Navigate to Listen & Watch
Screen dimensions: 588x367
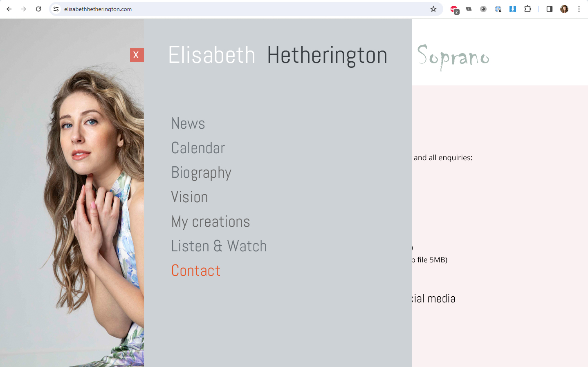pyautogui.click(x=219, y=246)
